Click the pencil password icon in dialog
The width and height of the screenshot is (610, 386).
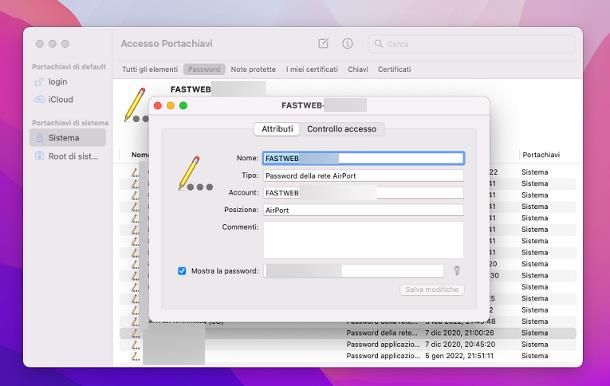point(195,173)
